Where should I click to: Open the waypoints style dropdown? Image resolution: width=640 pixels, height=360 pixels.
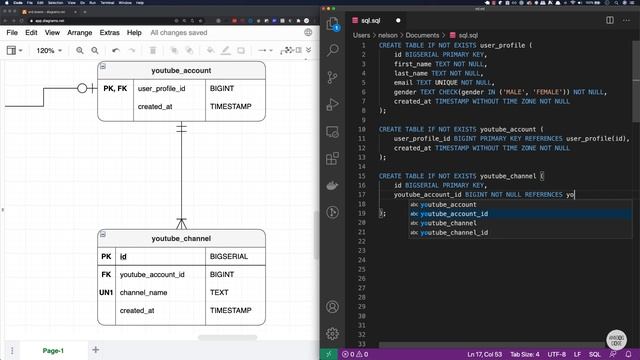click(x=286, y=50)
